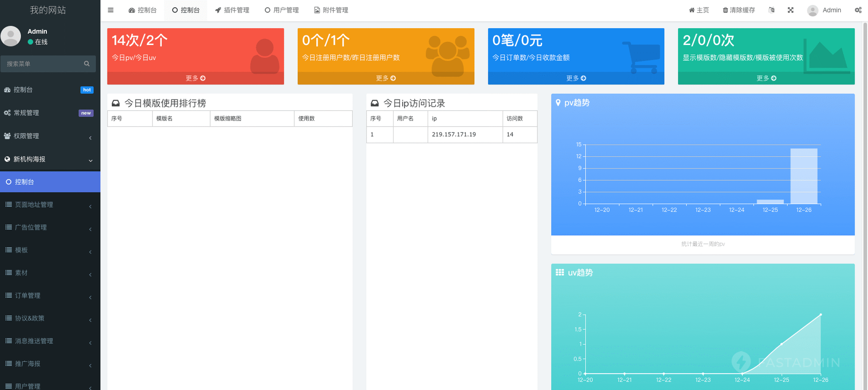Click the search magnifier icon in sidebar

87,64
